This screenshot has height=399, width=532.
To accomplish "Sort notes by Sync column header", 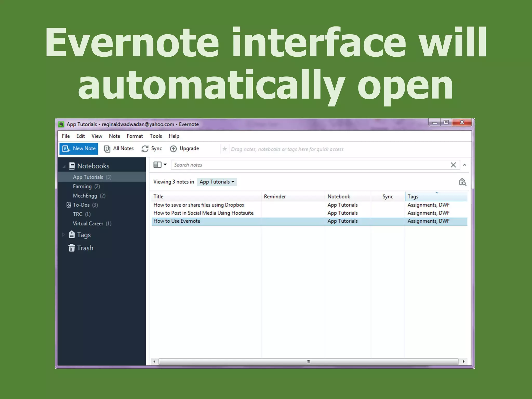I will click(x=388, y=197).
